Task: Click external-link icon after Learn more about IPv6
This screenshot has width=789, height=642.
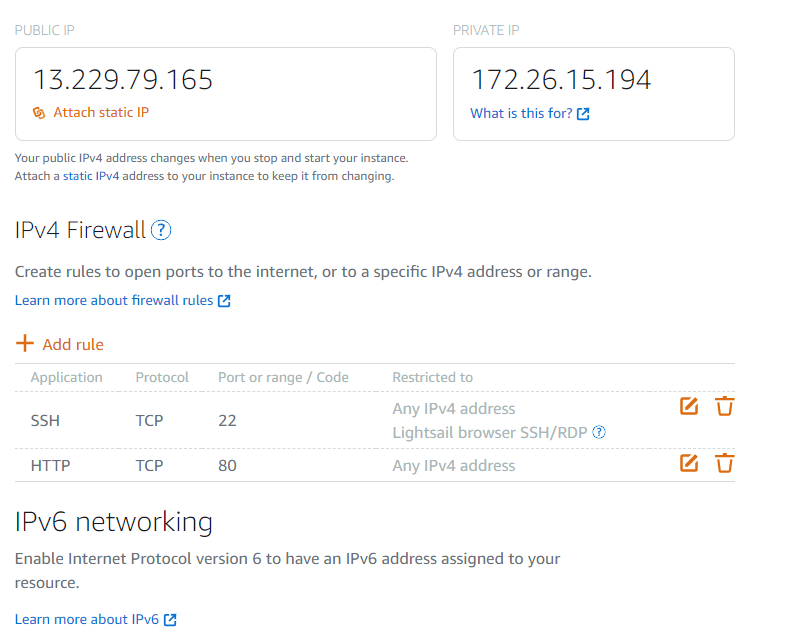Action: tap(170, 620)
